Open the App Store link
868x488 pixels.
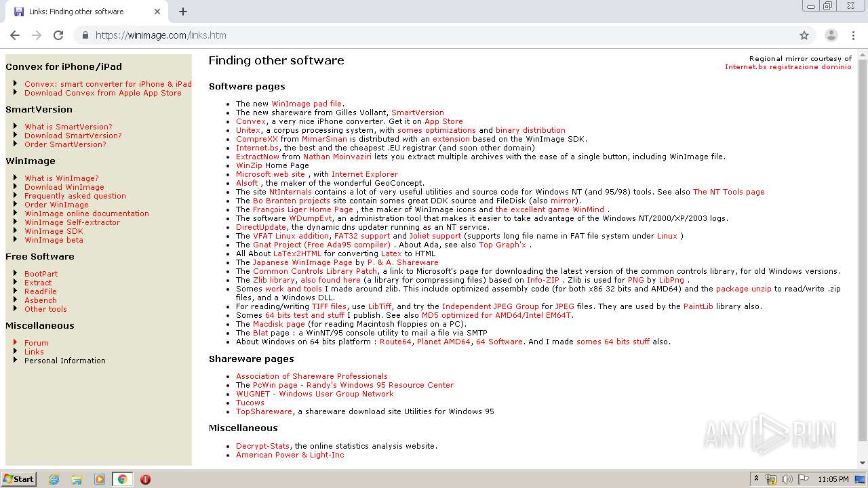443,121
